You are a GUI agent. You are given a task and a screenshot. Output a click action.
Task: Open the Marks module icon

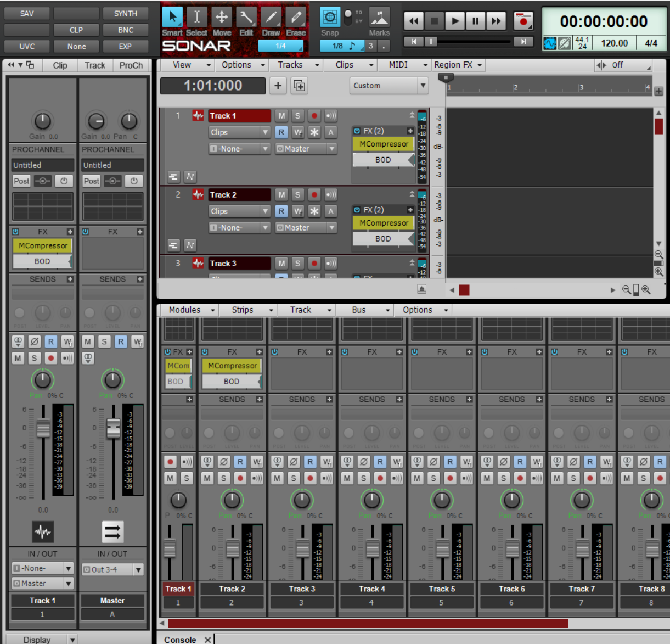[379, 18]
